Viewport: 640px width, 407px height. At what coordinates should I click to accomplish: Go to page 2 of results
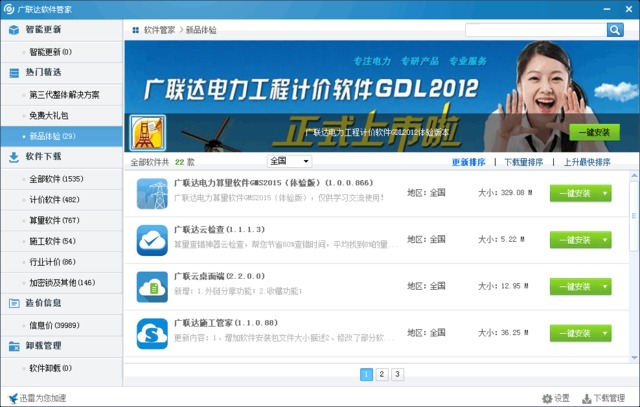(382, 374)
